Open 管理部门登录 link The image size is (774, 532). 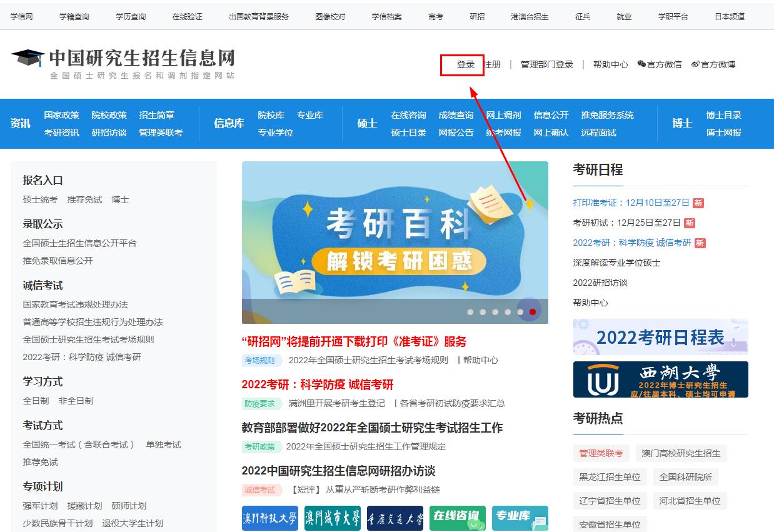[547, 64]
